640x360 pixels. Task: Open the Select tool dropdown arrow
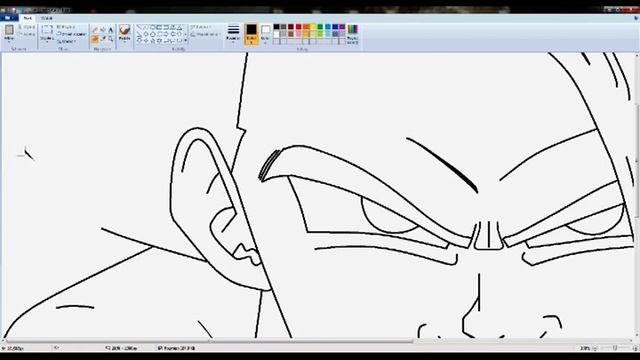click(x=47, y=42)
